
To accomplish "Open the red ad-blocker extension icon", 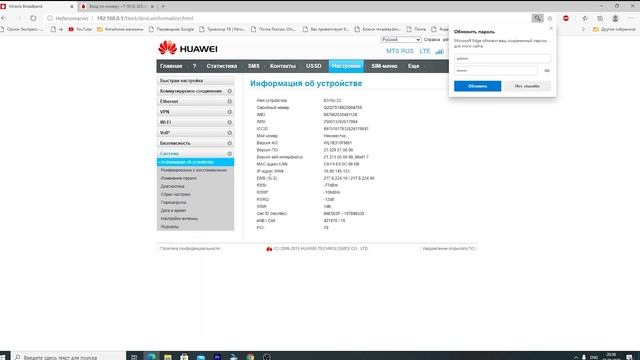I will coord(566,18).
